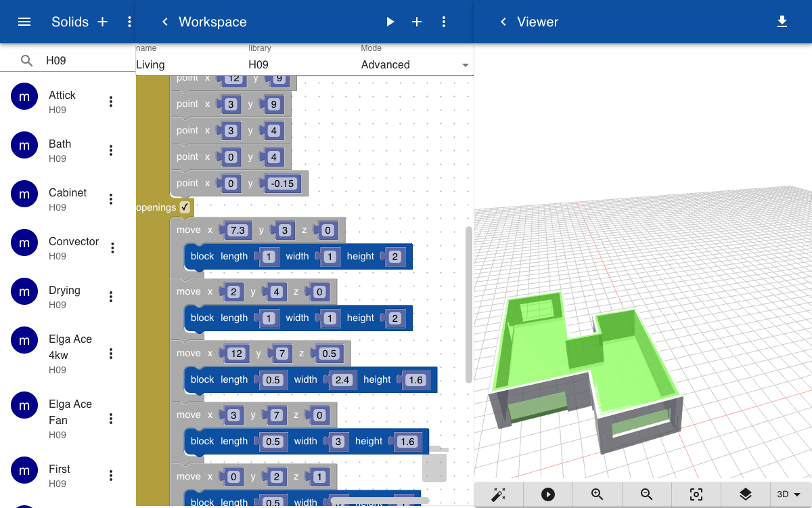812x508 pixels.
Task: Download the model from Viewer
Action: [x=782, y=22]
